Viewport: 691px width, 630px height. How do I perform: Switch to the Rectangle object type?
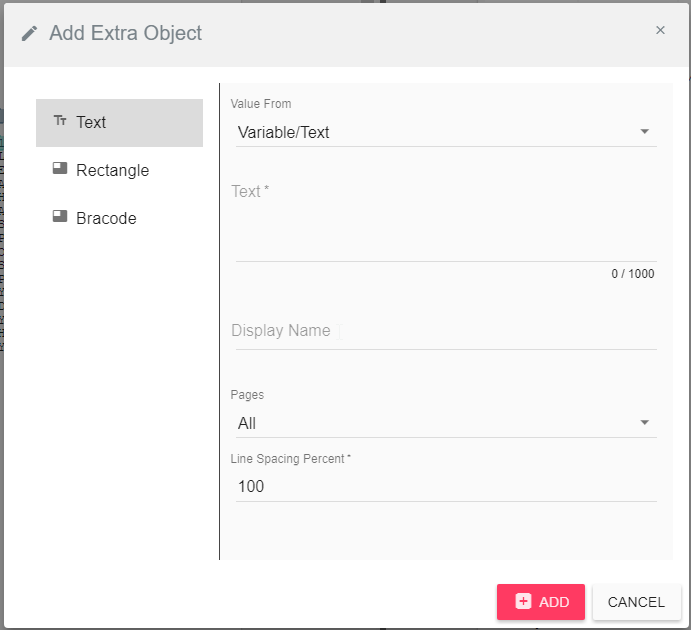coord(119,170)
